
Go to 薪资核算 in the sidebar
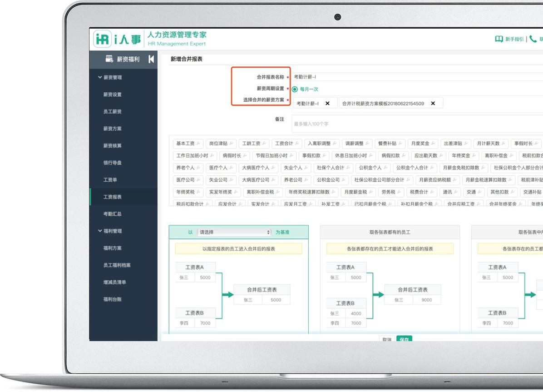(x=112, y=146)
